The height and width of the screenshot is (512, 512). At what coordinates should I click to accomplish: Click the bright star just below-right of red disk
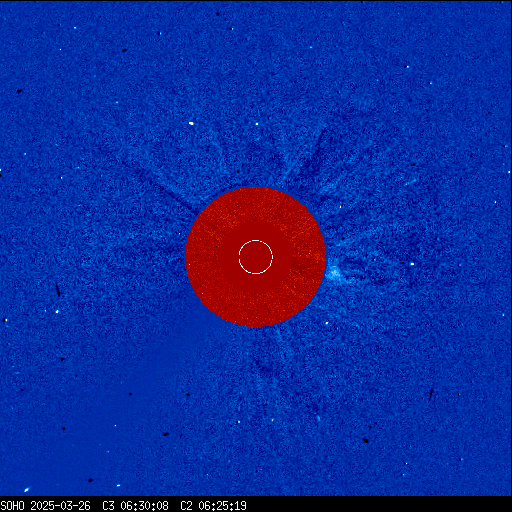[327, 323]
